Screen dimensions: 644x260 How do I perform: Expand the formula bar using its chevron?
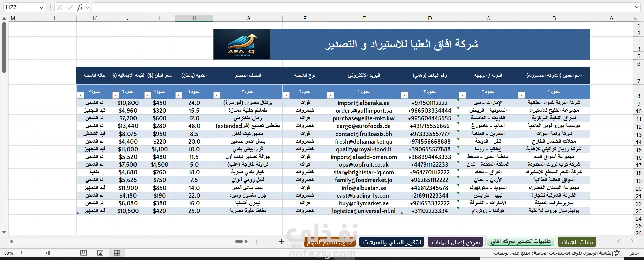coord(637,7)
